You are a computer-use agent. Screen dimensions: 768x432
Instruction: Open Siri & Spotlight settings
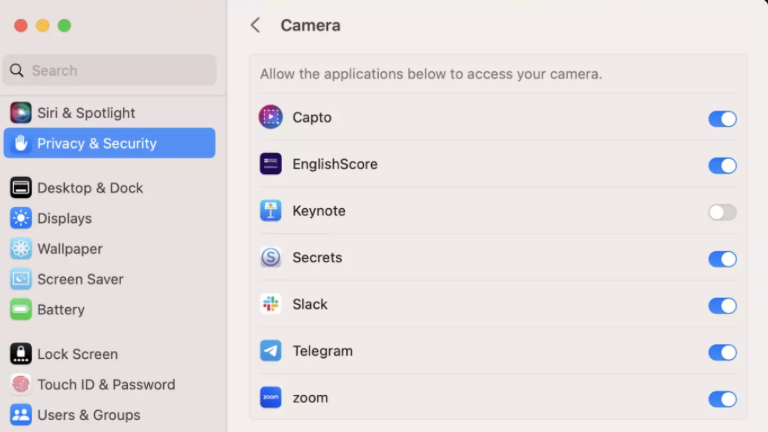109,113
